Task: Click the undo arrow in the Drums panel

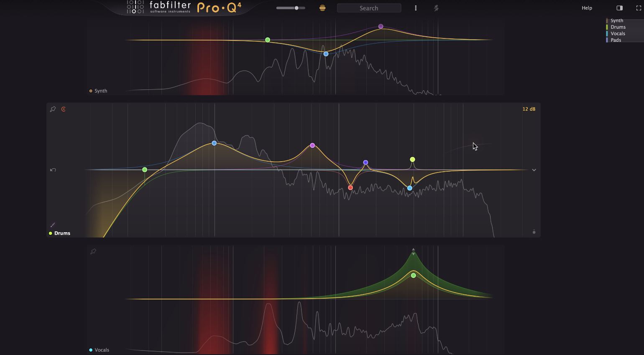Action: pyautogui.click(x=53, y=170)
